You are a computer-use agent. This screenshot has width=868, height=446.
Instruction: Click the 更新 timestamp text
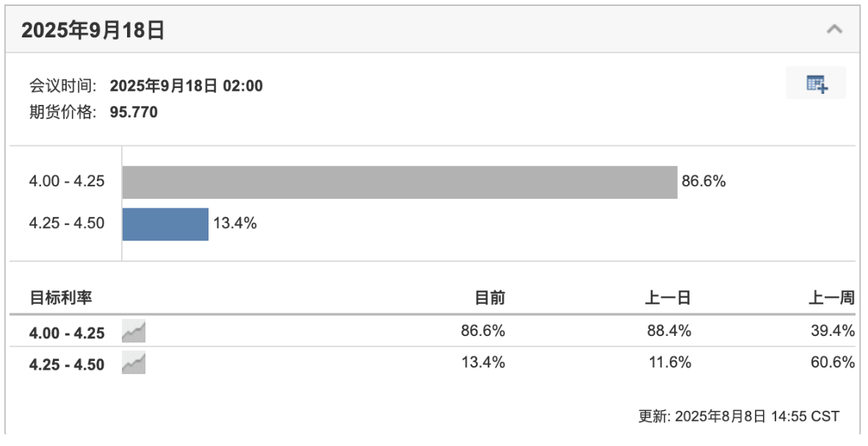coord(739,416)
